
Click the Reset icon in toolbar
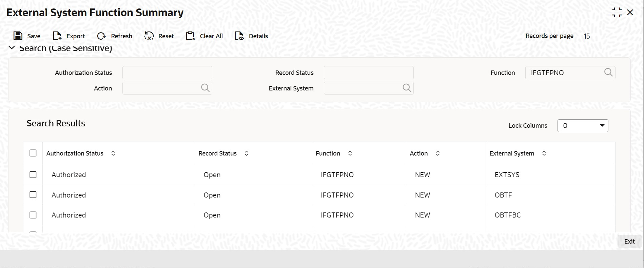pyautogui.click(x=149, y=36)
